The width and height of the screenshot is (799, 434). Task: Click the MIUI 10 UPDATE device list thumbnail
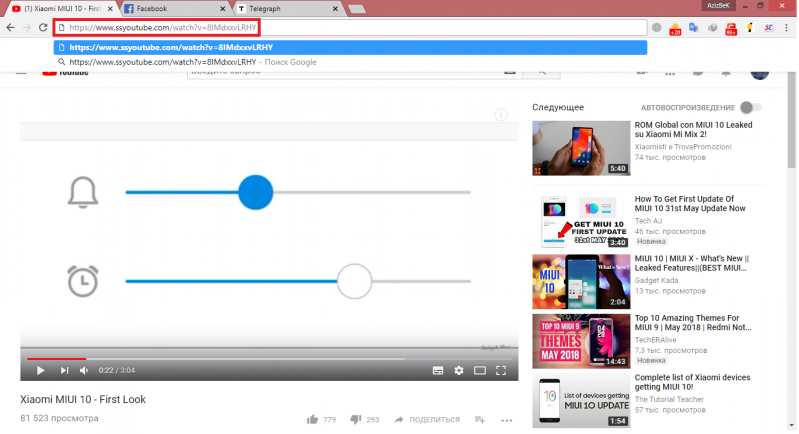581,400
